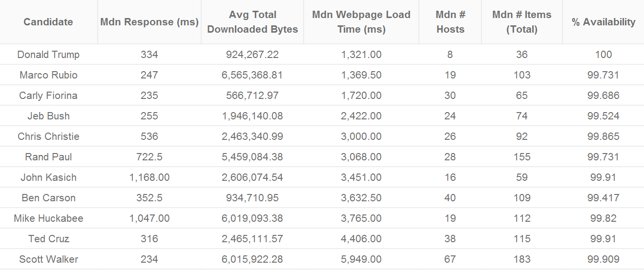Select Scott Walker's items total 183

click(x=522, y=259)
